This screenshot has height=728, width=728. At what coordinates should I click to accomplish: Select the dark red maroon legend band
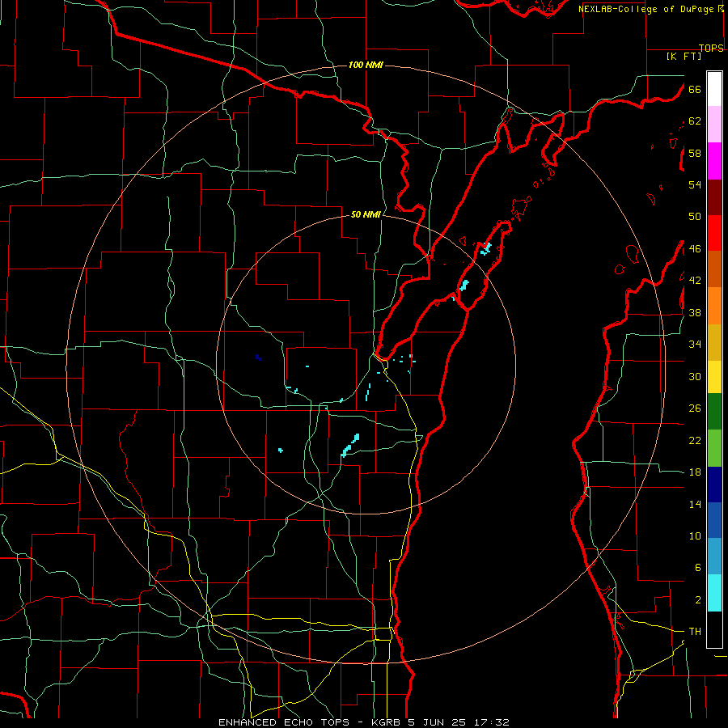714,198
